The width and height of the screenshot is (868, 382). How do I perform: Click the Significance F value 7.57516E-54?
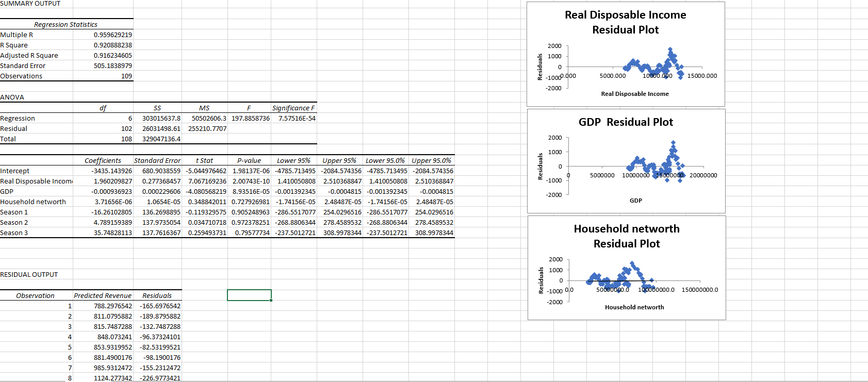tap(297, 119)
